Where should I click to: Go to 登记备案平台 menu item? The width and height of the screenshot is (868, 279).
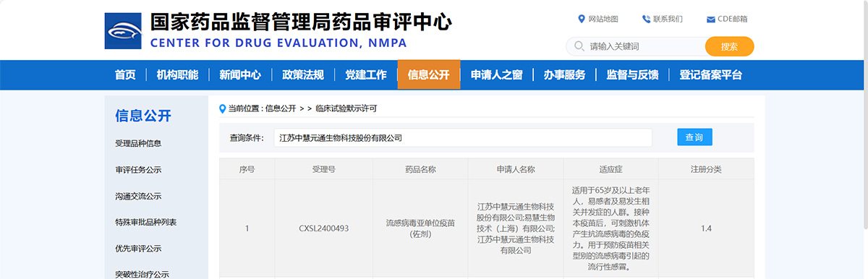pyautogui.click(x=711, y=74)
